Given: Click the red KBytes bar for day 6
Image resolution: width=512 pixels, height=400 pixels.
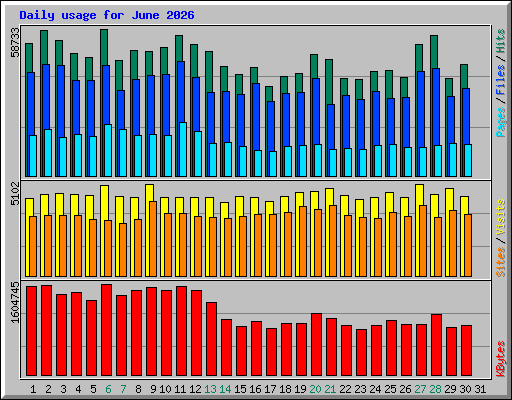Looking at the screenshot, I should pos(107,330).
